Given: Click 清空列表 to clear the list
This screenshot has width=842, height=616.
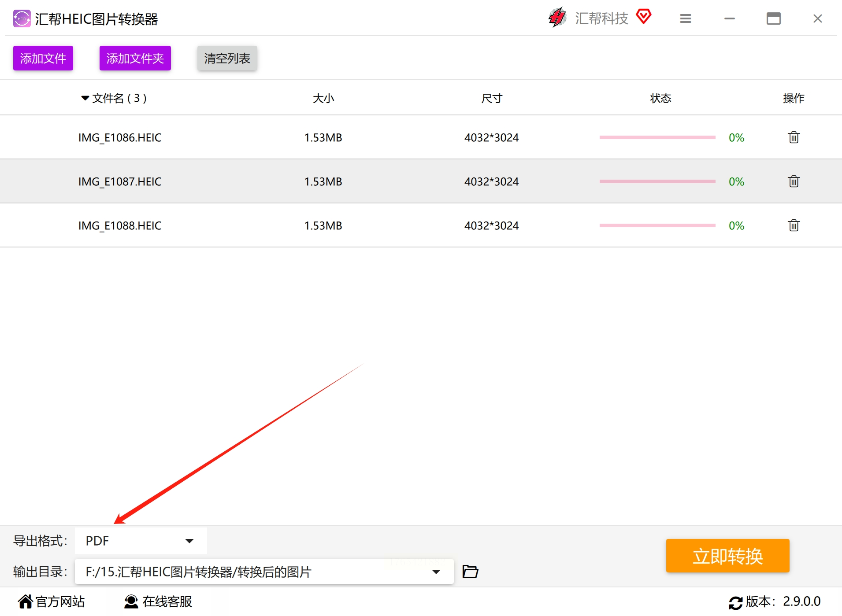Looking at the screenshot, I should click(227, 58).
